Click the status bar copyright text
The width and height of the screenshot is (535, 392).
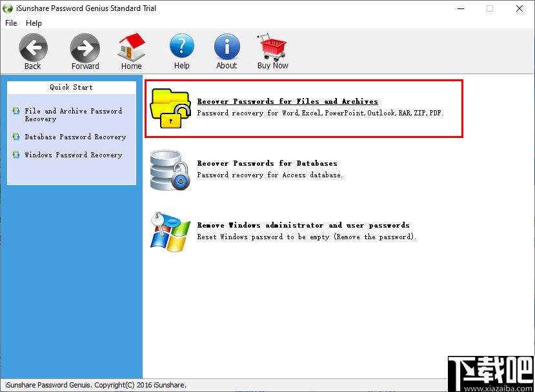96,385
